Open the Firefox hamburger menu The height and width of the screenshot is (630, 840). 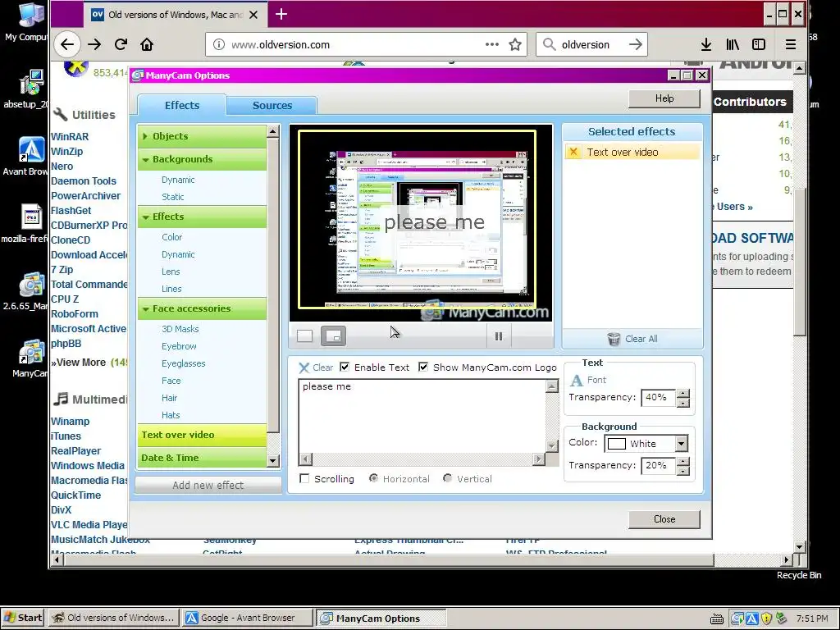790,44
